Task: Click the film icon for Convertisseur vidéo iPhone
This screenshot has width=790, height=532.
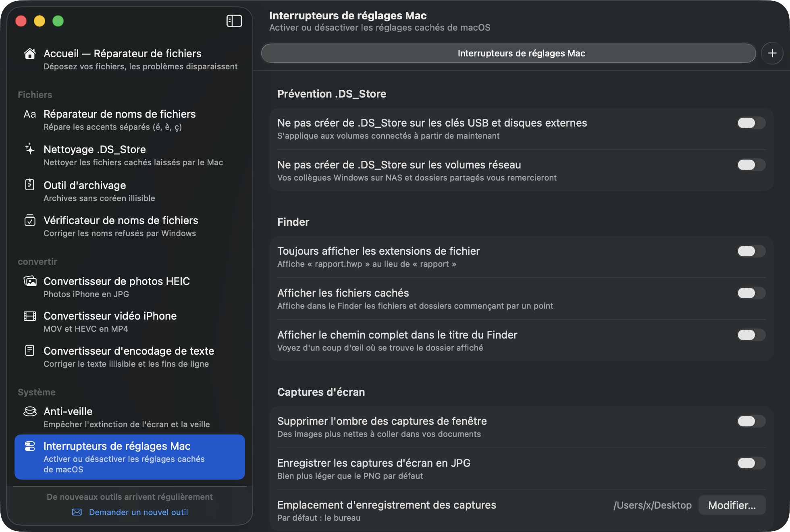Action: (30, 316)
